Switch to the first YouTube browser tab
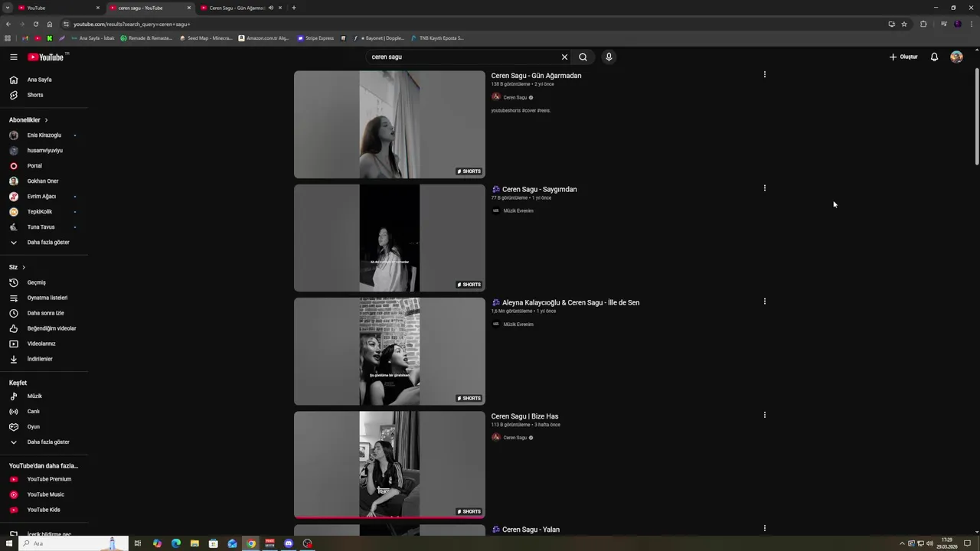The width and height of the screenshot is (980, 551). pyautogui.click(x=57, y=8)
